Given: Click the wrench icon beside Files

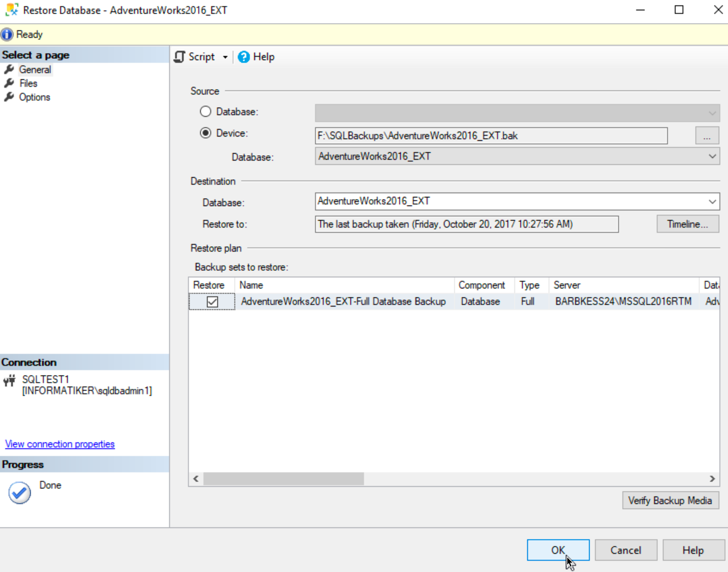Looking at the screenshot, I should click(9, 83).
